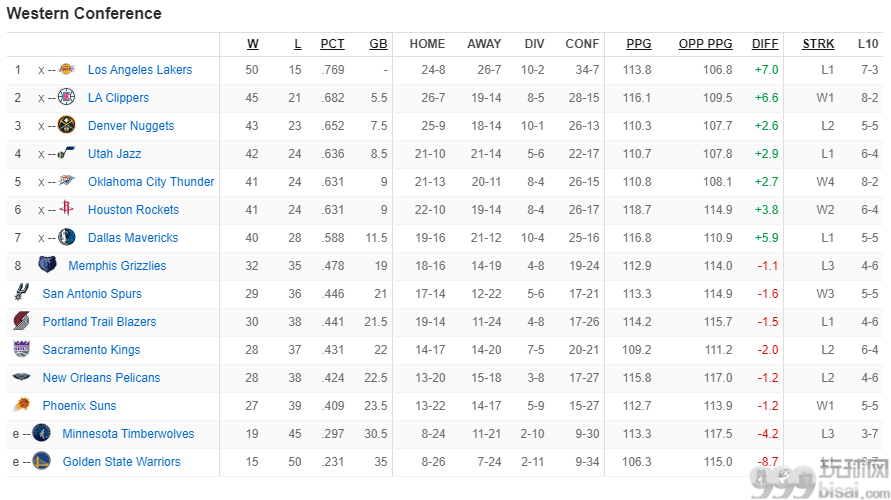The height and width of the screenshot is (500, 891).
Task: Sort by STRK column header
Action: (818, 44)
